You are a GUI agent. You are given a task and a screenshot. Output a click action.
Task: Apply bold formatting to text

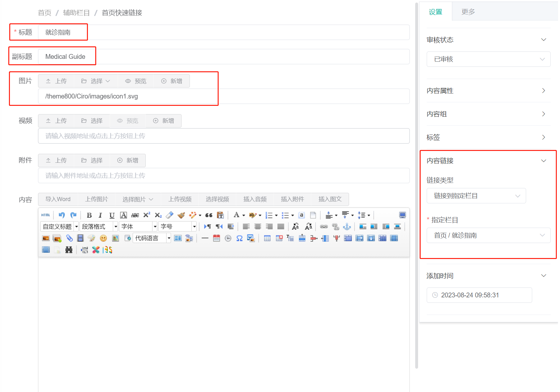click(x=89, y=215)
